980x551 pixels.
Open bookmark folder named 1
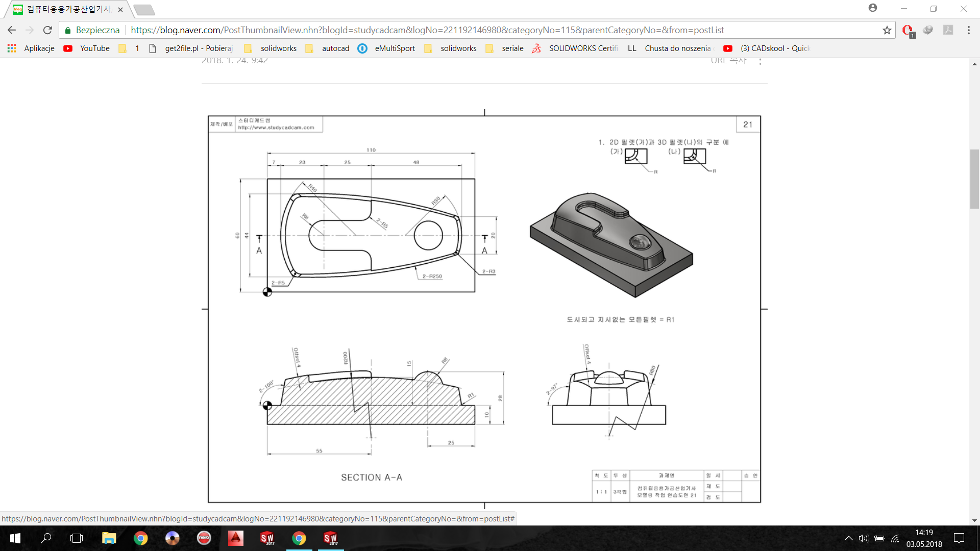point(129,48)
